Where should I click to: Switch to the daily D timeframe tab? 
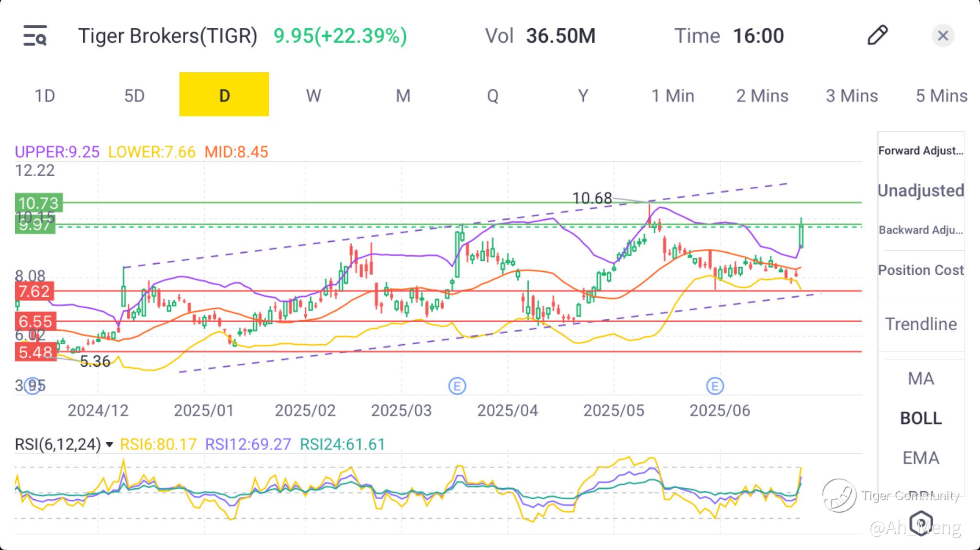[x=224, y=95]
